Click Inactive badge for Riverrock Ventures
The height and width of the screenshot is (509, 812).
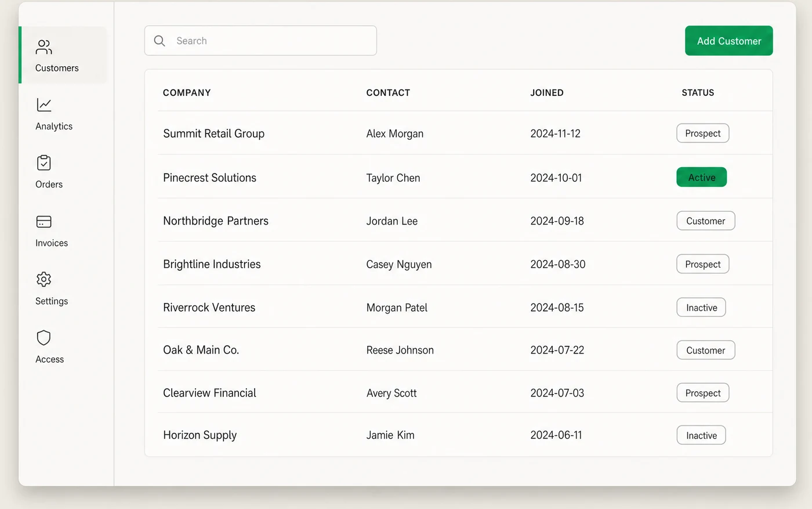tap(701, 308)
